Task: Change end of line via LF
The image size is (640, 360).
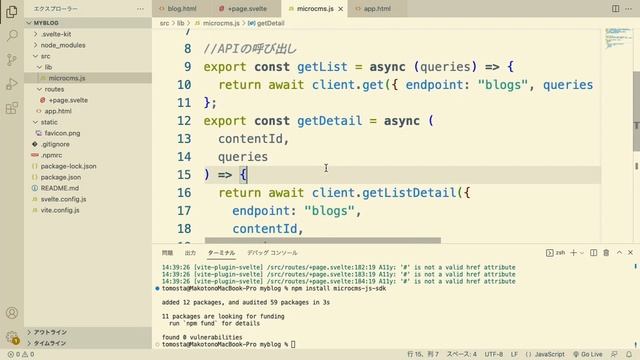Action: (514, 354)
